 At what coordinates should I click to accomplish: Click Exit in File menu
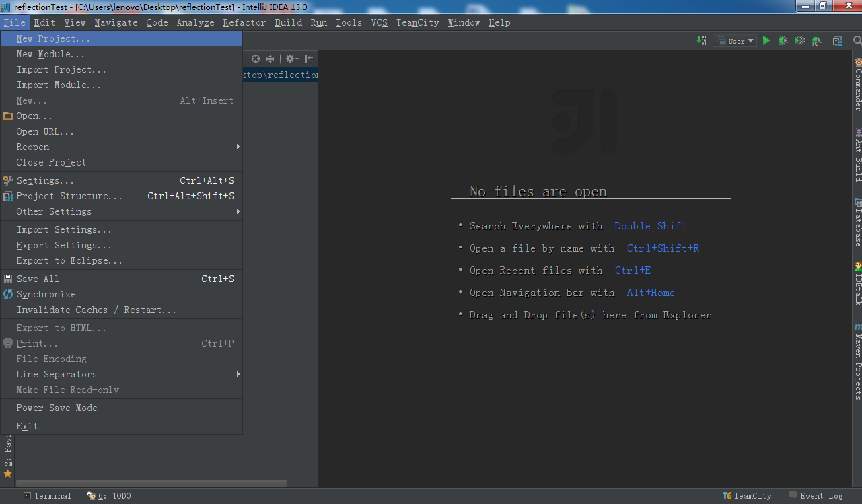tap(121, 426)
